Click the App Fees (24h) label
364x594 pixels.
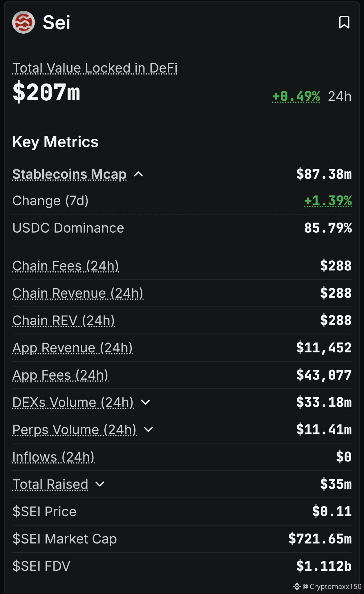[60, 375]
